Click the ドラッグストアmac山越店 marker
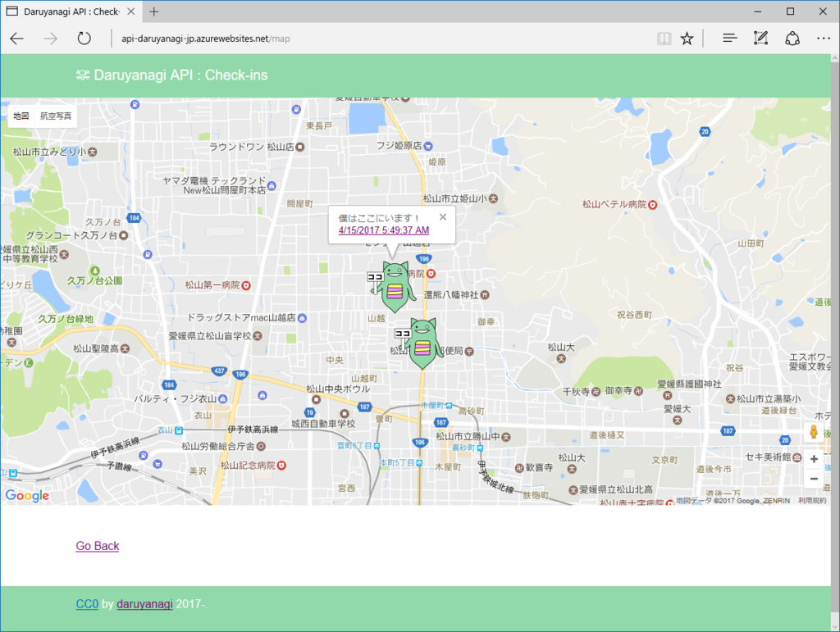The height and width of the screenshot is (632, 840). (302, 318)
